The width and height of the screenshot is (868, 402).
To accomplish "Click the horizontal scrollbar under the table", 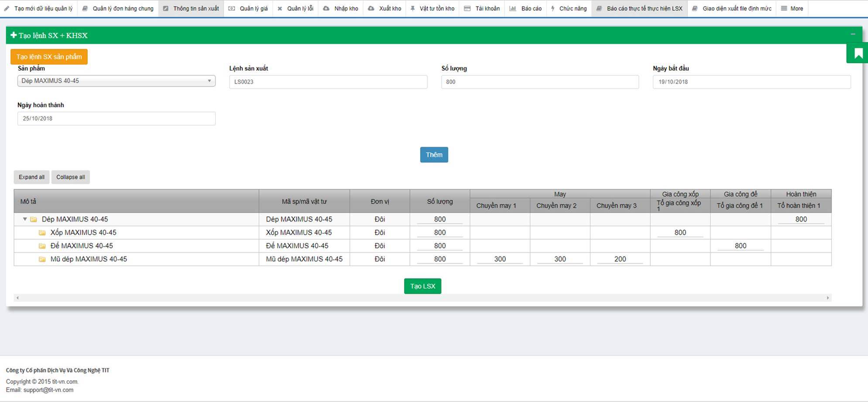I will pos(422,298).
